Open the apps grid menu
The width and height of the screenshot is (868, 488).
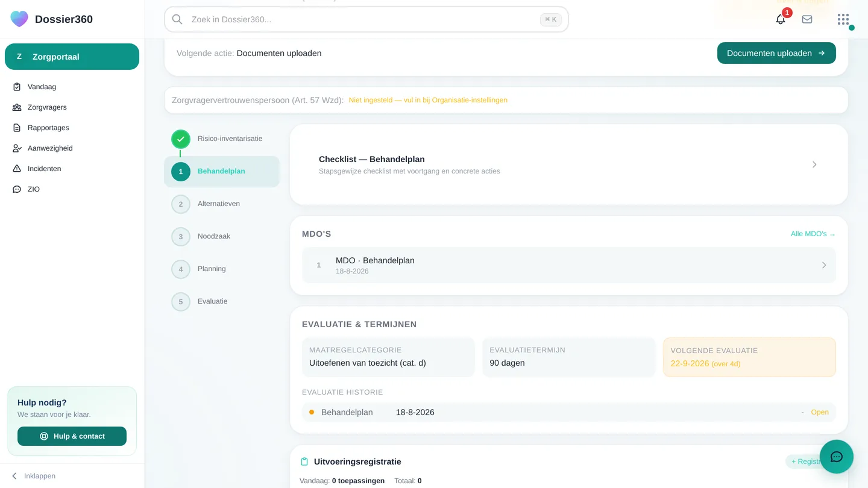pos(843,19)
